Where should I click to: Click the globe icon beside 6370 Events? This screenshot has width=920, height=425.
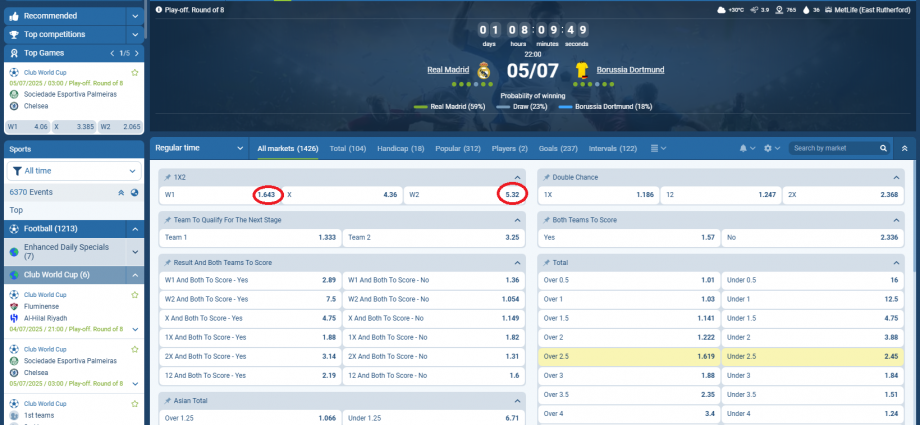pyautogui.click(x=134, y=192)
